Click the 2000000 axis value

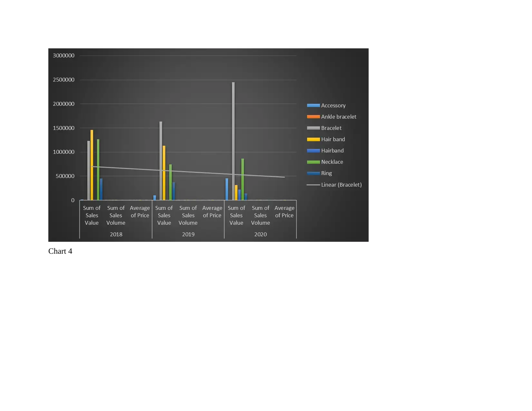(x=63, y=104)
